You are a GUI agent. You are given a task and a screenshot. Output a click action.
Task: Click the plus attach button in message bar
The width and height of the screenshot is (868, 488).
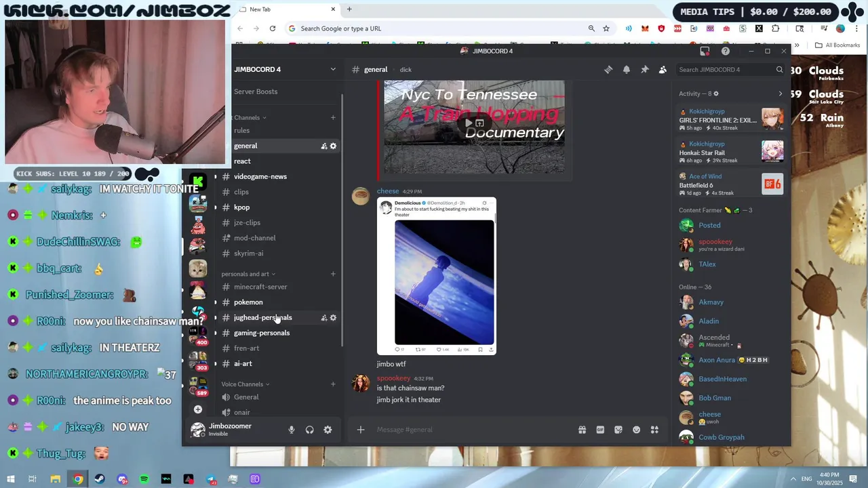click(x=361, y=430)
